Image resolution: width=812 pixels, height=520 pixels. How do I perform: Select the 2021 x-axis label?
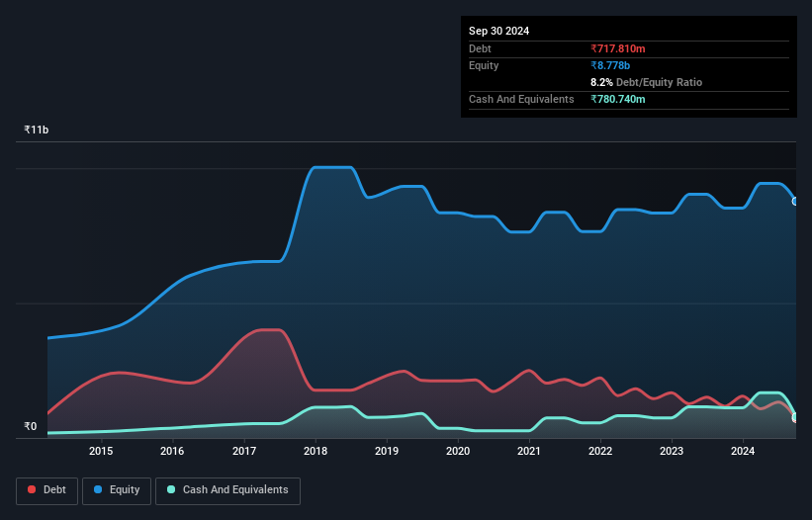(x=529, y=451)
